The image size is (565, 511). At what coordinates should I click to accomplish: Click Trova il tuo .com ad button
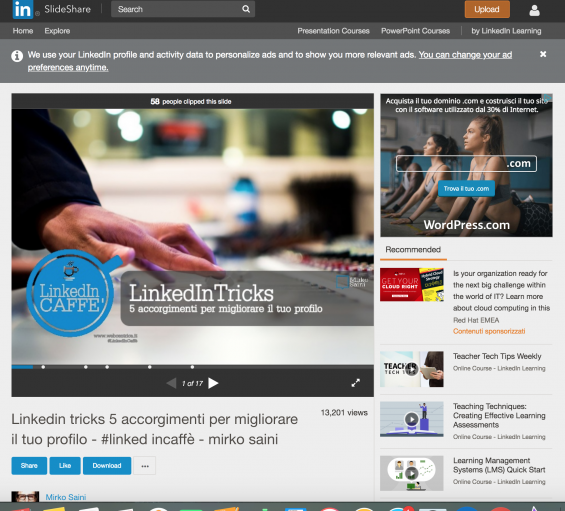click(x=466, y=188)
